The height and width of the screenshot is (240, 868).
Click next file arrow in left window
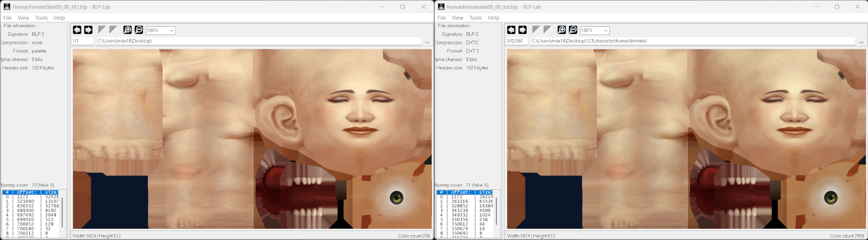tap(88, 30)
